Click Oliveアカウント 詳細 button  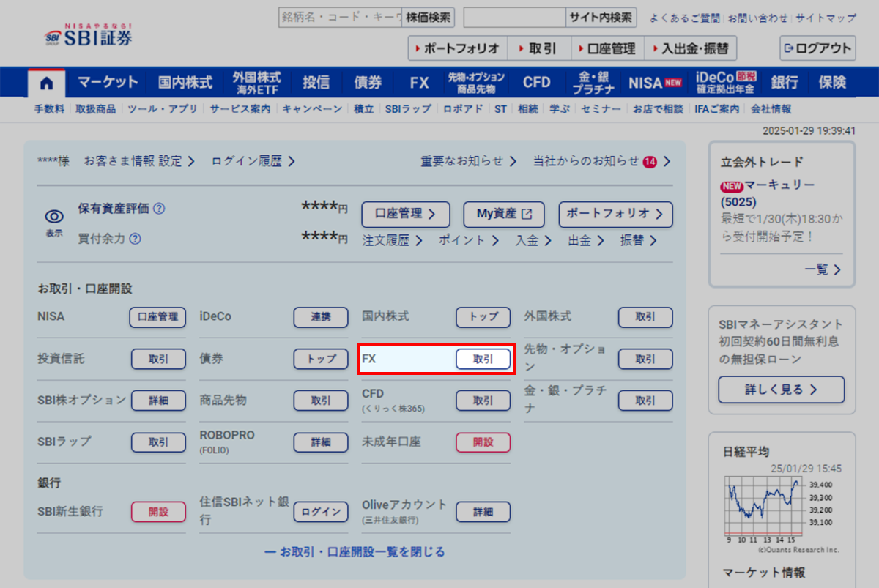point(483,512)
